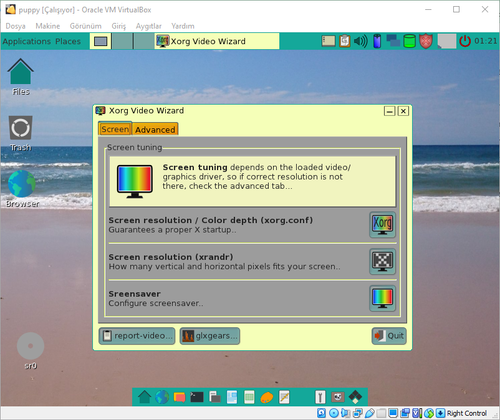Launch the terminal from the dock
The height and width of the screenshot is (420, 500).
coord(197,397)
